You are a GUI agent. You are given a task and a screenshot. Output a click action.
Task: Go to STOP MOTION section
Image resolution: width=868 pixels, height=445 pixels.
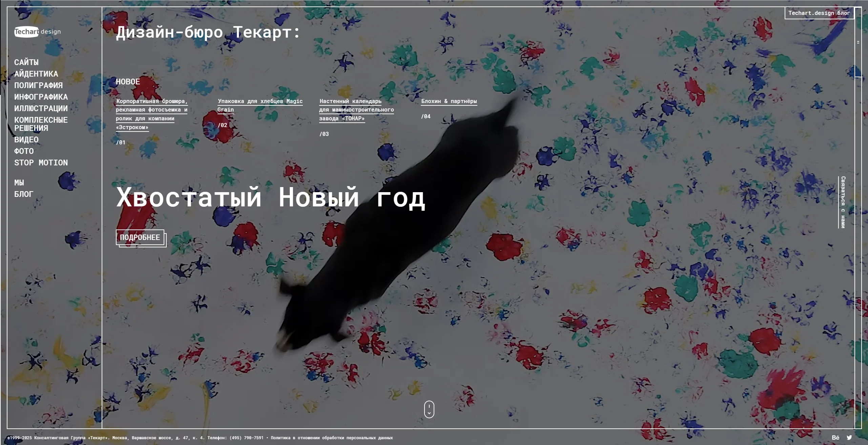41,163
